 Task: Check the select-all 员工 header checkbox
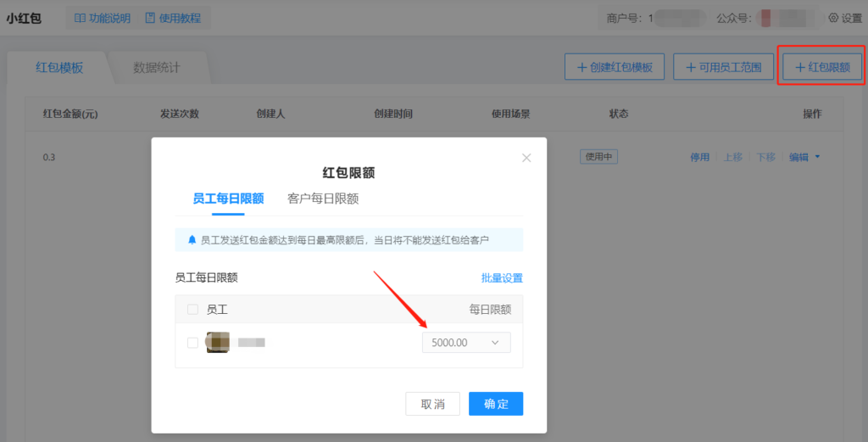pyautogui.click(x=192, y=309)
